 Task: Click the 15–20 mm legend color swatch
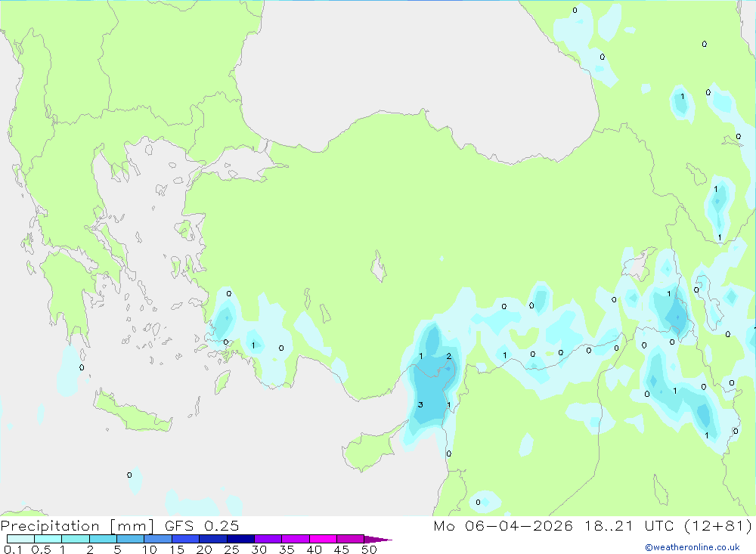click(x=186, y=539)
